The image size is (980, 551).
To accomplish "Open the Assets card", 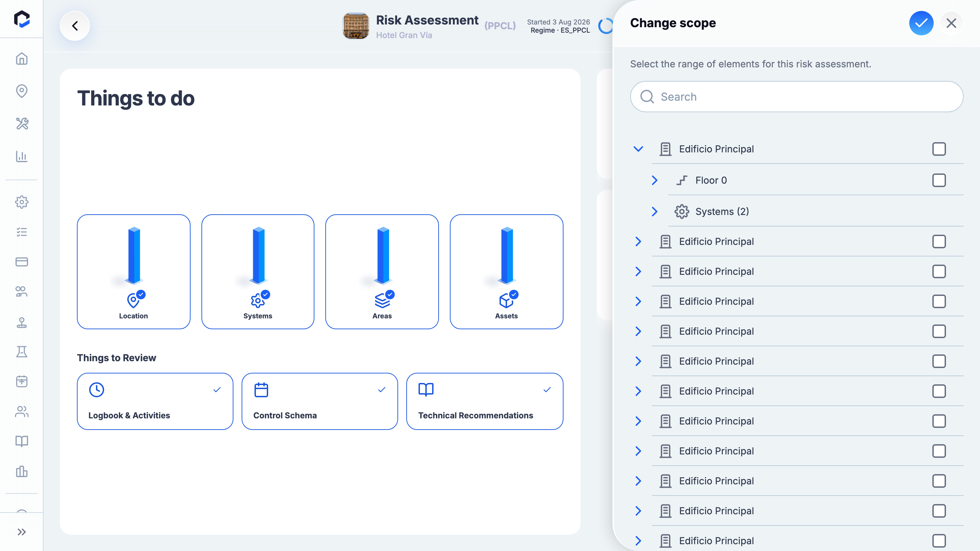I will 506,271.
